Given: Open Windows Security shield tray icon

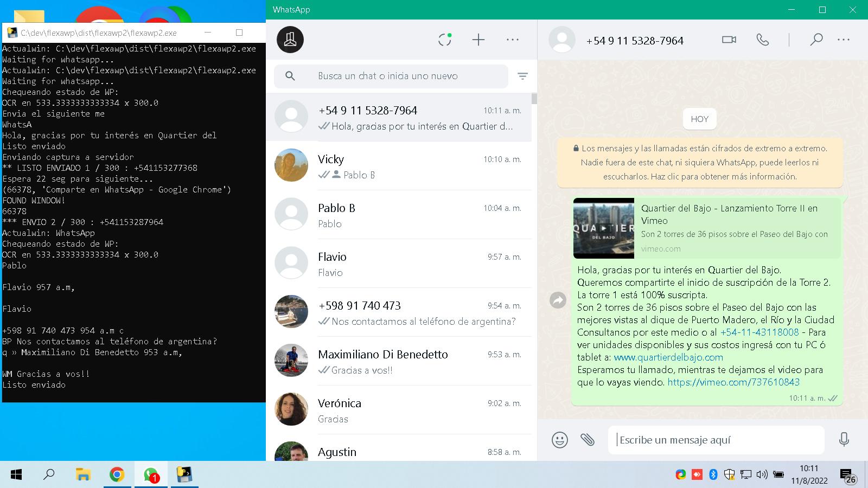Looking at the screenshot, I should pyautogui.click(x=730, y=475).
